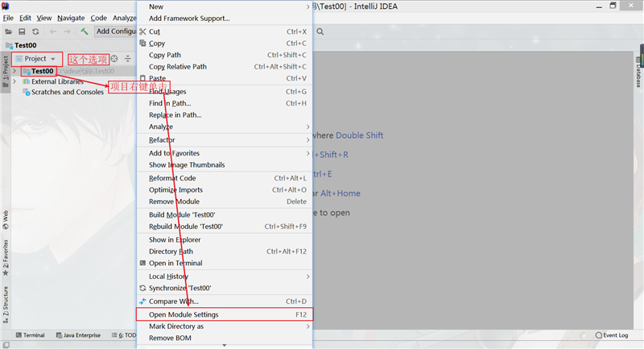Click Synchronize 'Test00' entry
The height and width of the screenshot is (349, 644).
[x=225, y=289]
